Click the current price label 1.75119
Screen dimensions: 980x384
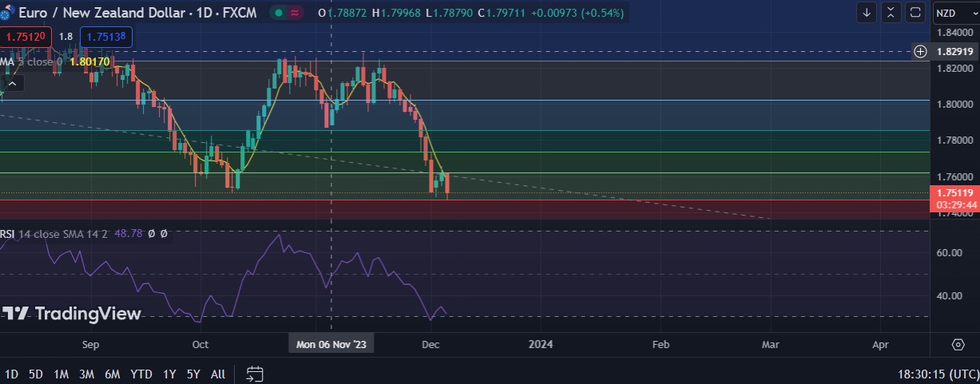pos(954,192)
